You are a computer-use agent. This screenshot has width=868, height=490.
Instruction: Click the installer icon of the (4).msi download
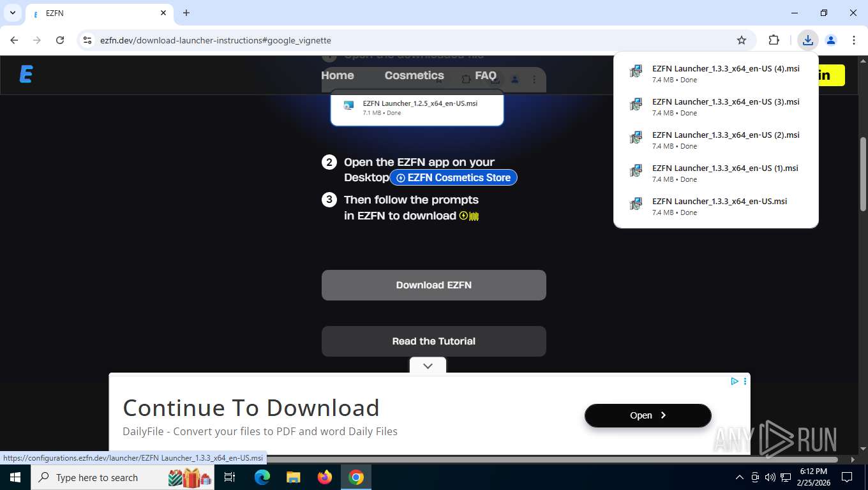click(636, 71)
